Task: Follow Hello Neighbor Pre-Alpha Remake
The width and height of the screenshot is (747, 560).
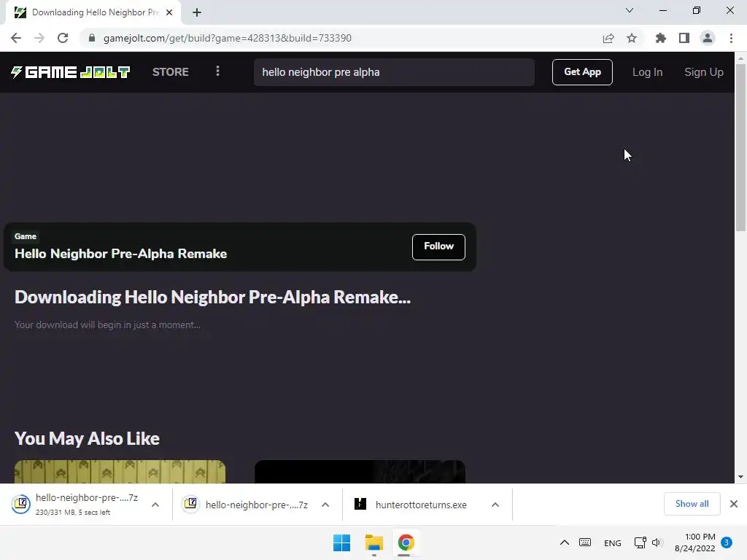Action: (x=438, y=246)
